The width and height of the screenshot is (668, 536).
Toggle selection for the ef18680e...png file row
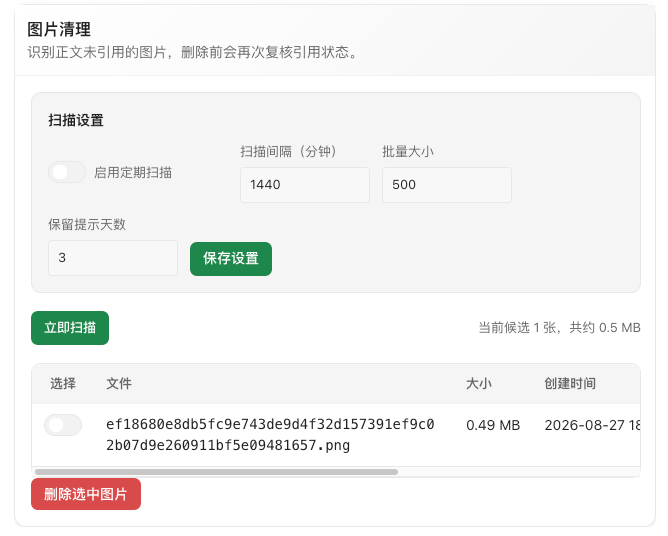63,425
